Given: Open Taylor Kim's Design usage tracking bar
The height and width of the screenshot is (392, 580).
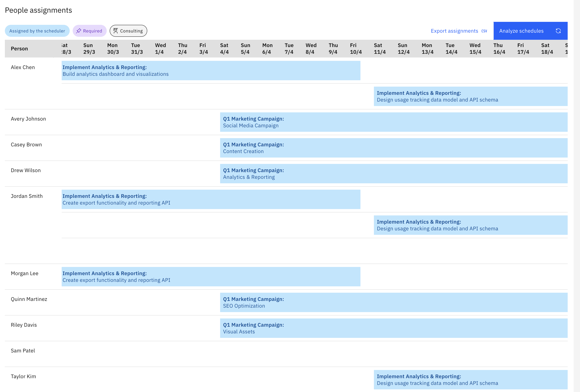Looking at the screenshot, I should coord(471,379).
